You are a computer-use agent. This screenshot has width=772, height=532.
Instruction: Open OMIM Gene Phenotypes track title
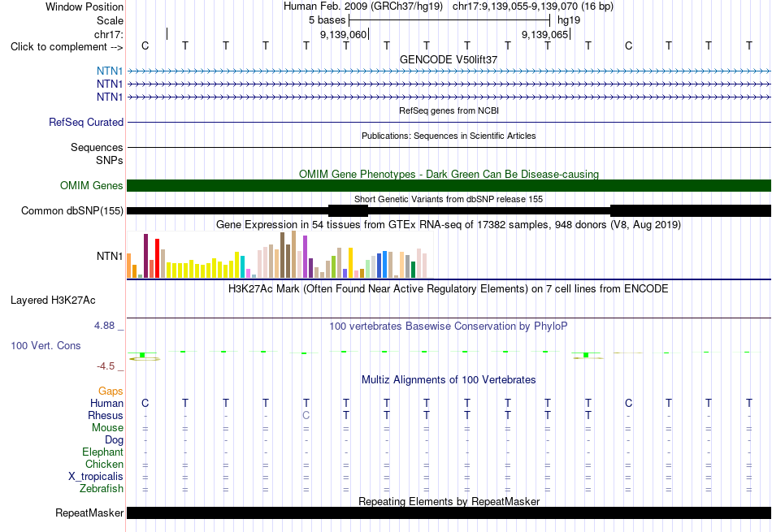[x=449, y=174]
